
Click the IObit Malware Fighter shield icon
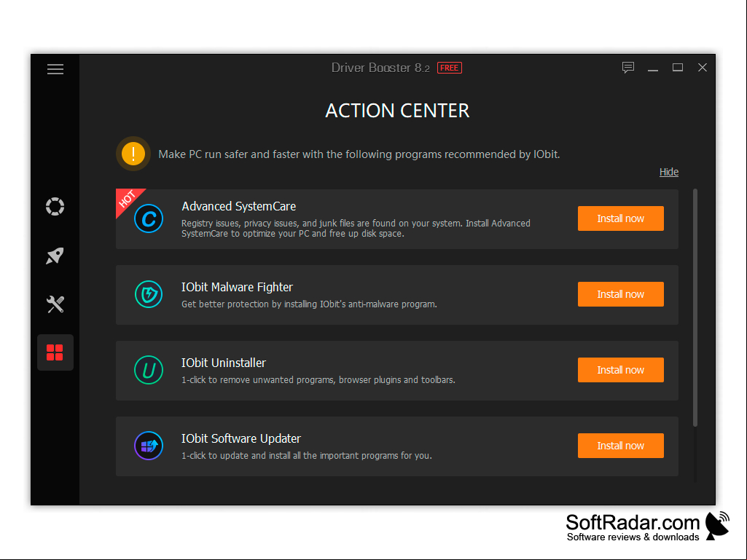149,294
